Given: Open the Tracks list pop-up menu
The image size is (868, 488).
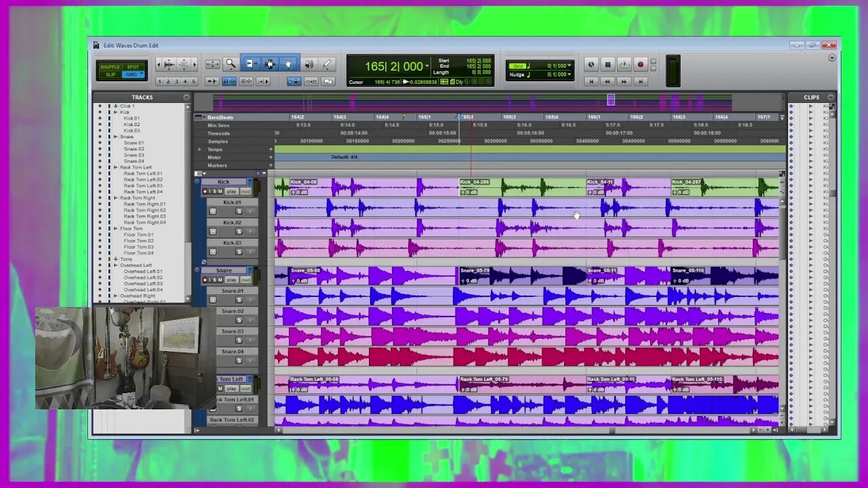Looking at the screenshot, I should coord(186,98).
